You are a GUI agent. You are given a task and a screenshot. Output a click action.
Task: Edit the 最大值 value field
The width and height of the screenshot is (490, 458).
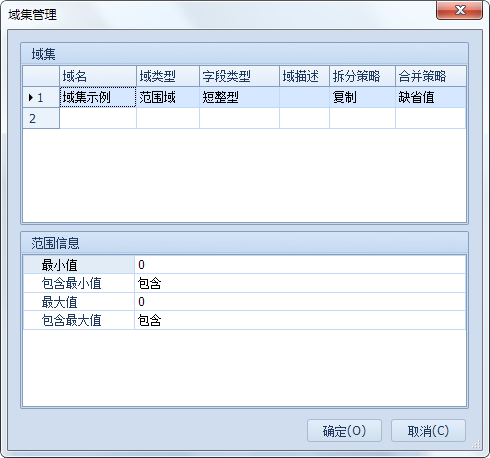coord(300,302)
